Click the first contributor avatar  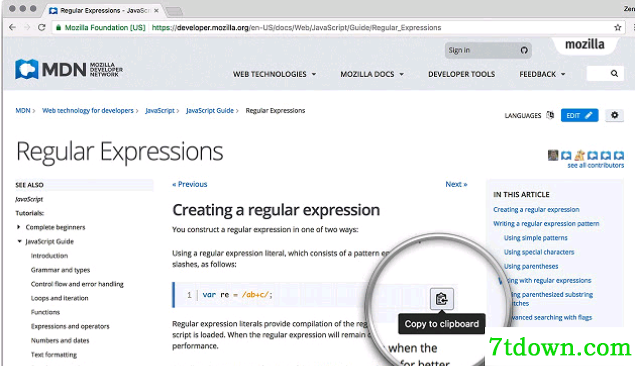(x=553, y=155)
